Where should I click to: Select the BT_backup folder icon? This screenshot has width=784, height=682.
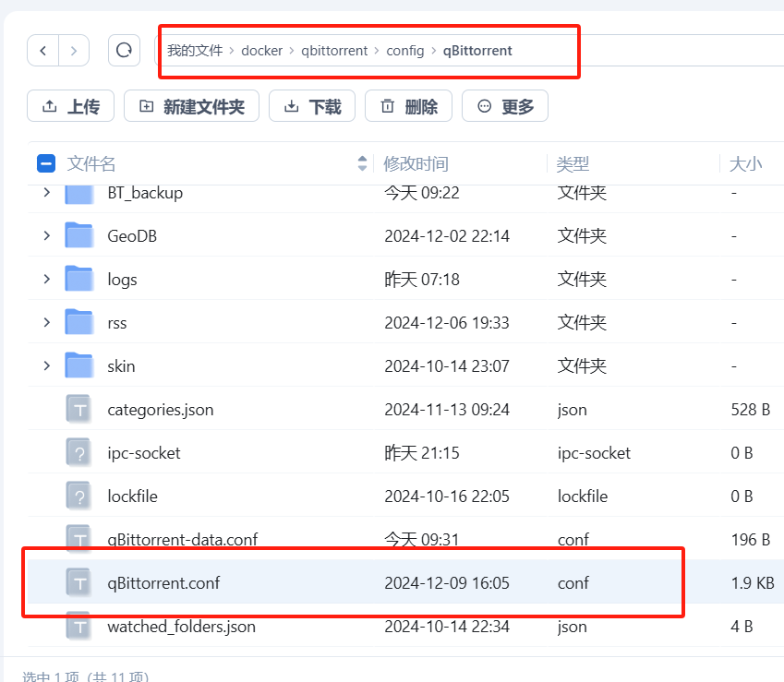click(x=79, y=194)
